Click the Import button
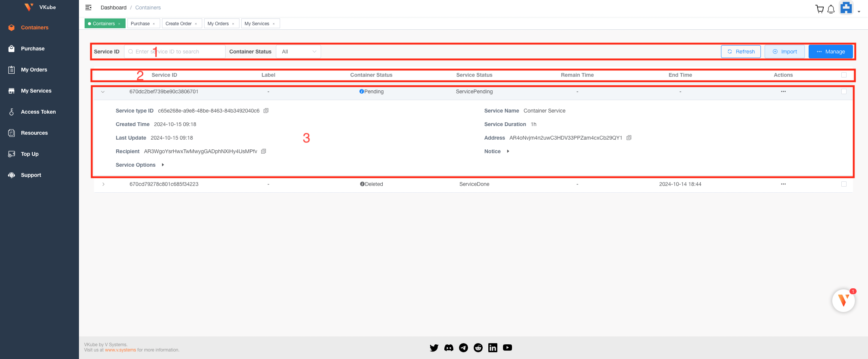This screenshot has width=868, height=359. click(785, 52)
